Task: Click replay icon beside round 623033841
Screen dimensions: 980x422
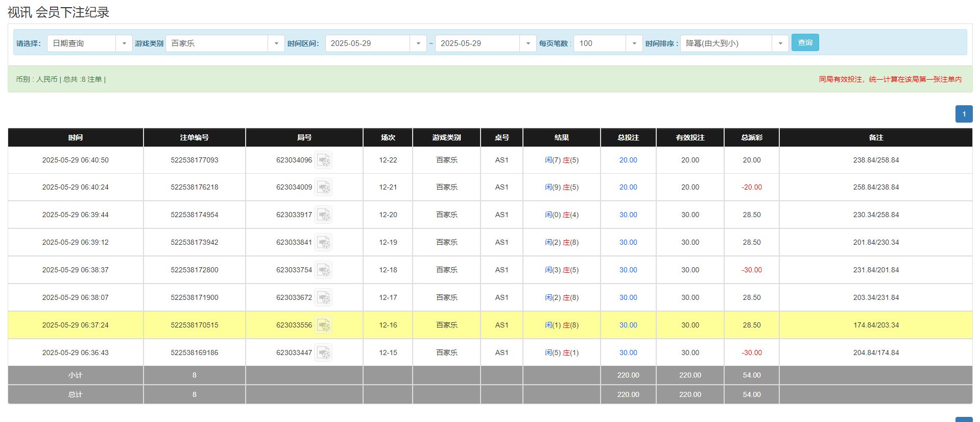Action: (323, 243)
